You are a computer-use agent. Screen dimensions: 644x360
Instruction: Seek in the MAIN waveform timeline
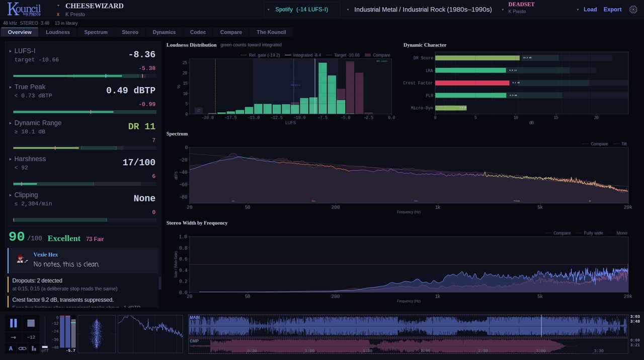[x=408, y=326]
